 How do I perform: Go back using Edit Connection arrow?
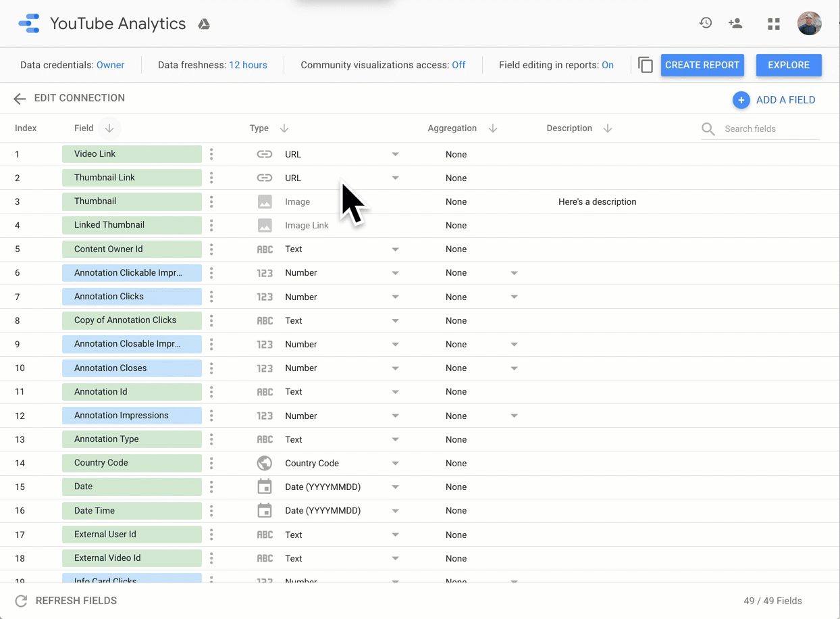click(x=20, y=99)
